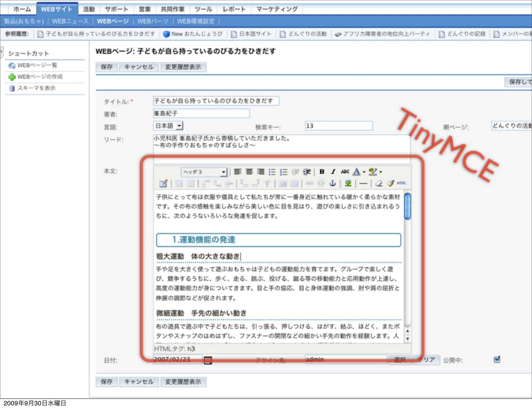Image resolution: width=532 pixels, height=409 pixels.
Task: Insert a horizontal rule
Action: point(363,184)
